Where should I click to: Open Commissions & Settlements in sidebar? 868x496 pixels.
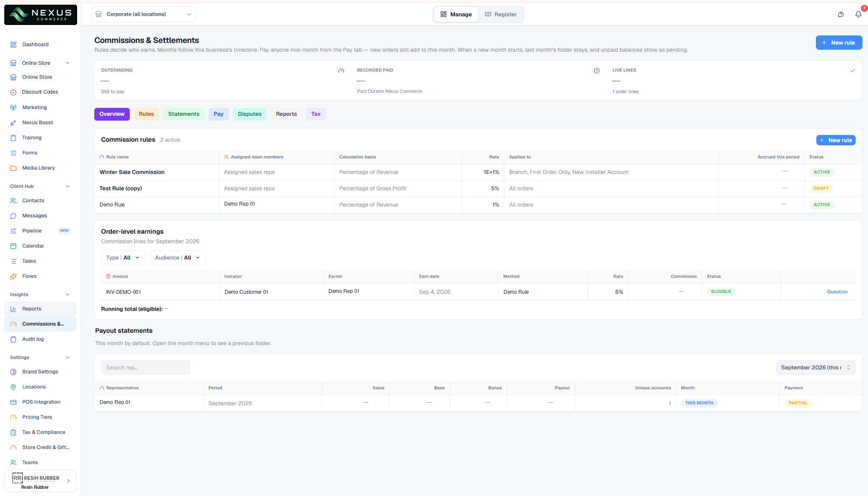click(40, 324)
